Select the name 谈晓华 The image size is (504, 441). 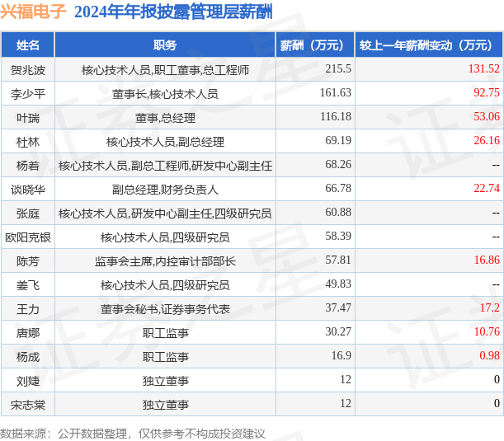(x=28, y=190)
